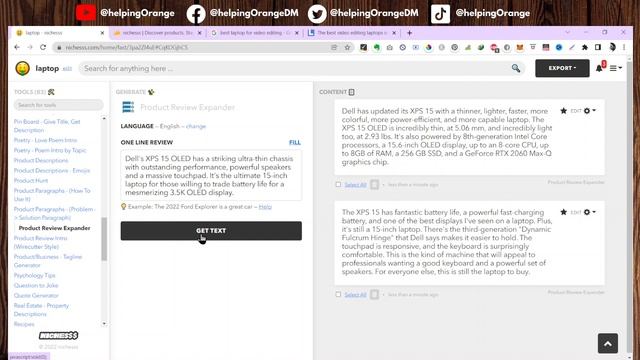Open the Product Hunt tool

click(31, 180)
